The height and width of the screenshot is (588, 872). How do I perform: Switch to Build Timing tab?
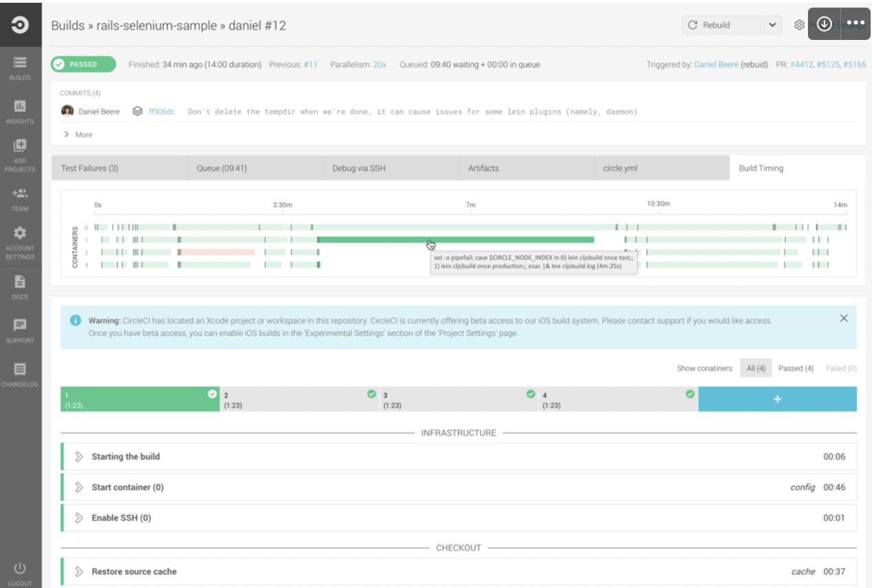coord(797,168)
